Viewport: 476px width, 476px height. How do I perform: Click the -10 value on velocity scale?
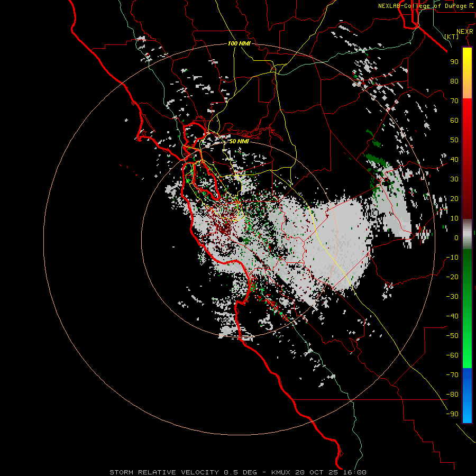452,258
